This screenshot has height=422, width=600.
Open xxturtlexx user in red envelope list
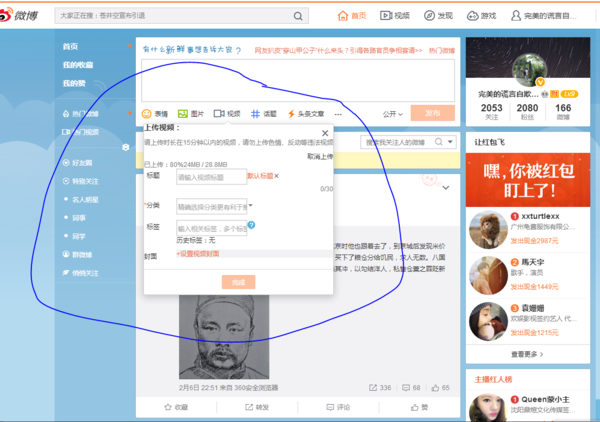pos(540,216)
